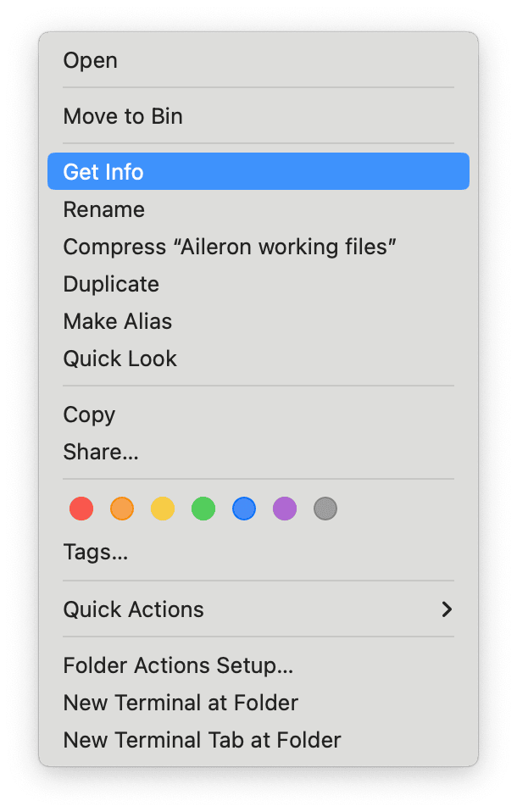This screenshot has width=517, height=812.
Task: Select Get Info
Action: [103, 171]
